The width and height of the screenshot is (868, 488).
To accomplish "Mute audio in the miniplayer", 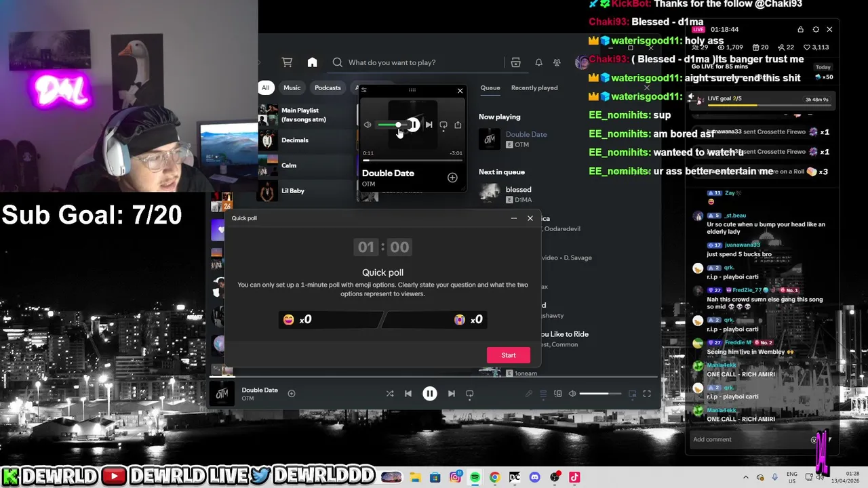I will coord(368,125).
